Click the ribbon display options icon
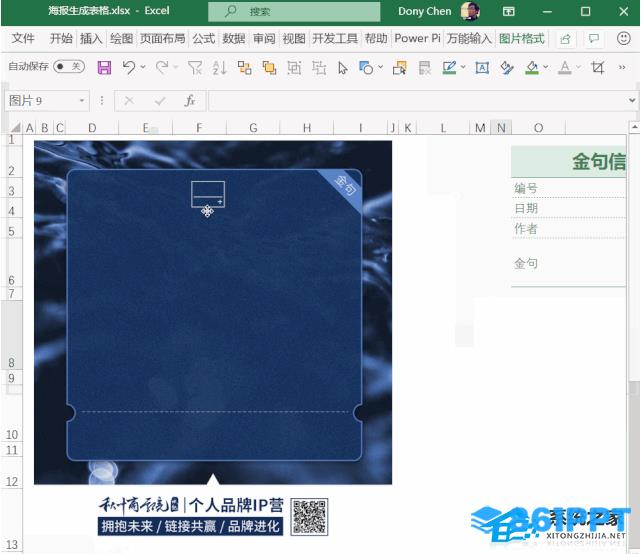 pos(508,11)
